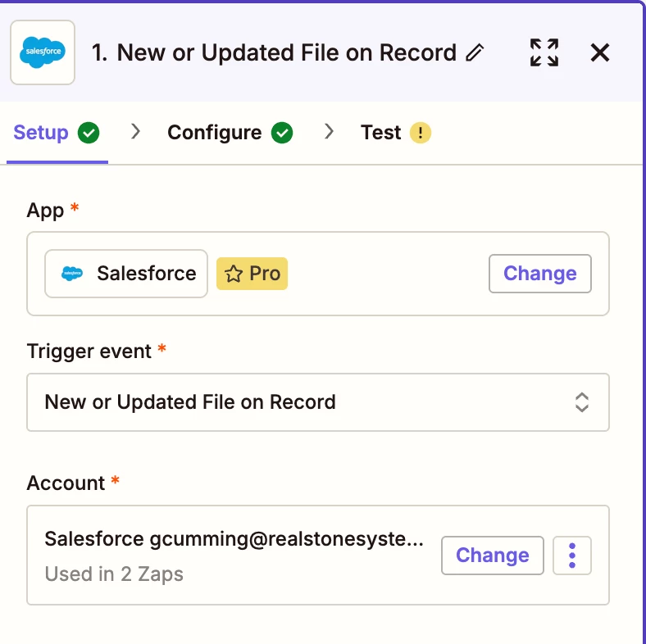Click the 'Used in 2 Zaps' text
The image size is (646, 644).
pos(114,574)
